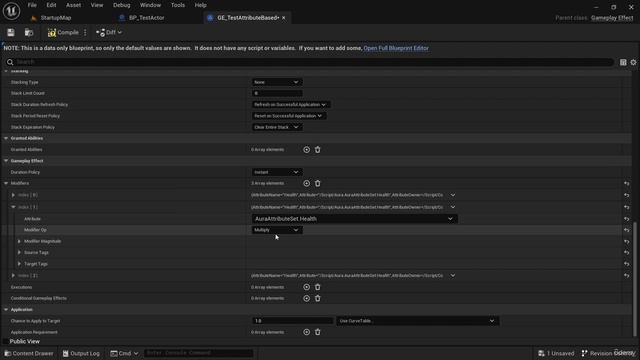640x360 pixels.
Task: Collapse Modifiers Index 1
Action: click(13, 207)
